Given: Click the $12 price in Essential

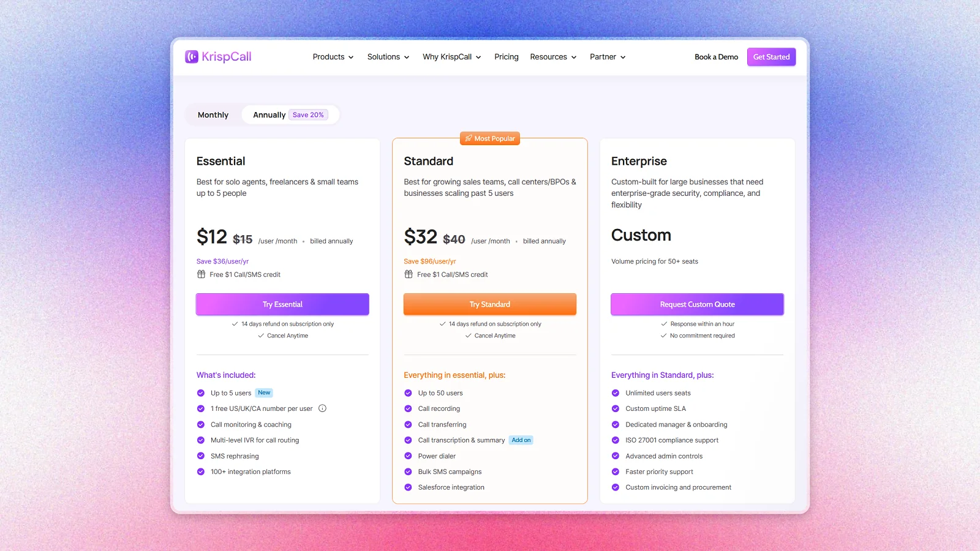Looking at the screenshot, I should pyautogui.click(x=212, y=237).
